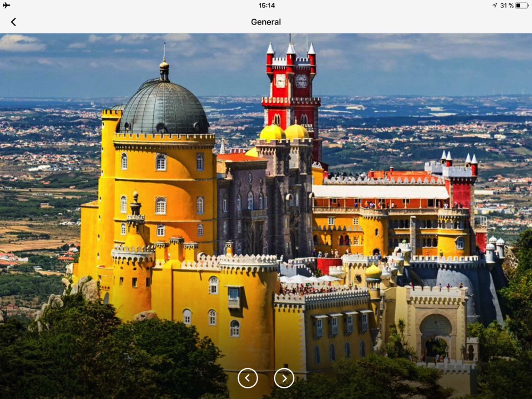532x399 pixels.
Task: Tap the airplane mode icon in the status bar
Action: 6,5
